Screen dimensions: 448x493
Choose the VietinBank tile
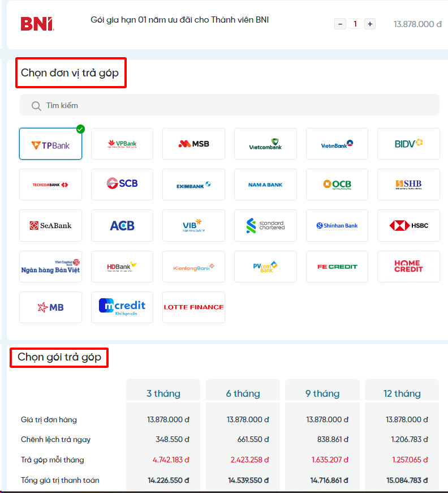click(337, 144)
